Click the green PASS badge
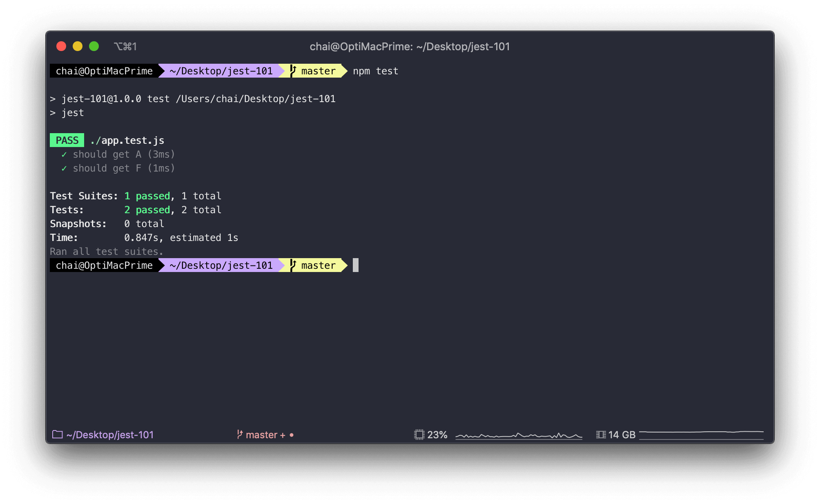Screen dimensions: 820x504 (67, 140)
